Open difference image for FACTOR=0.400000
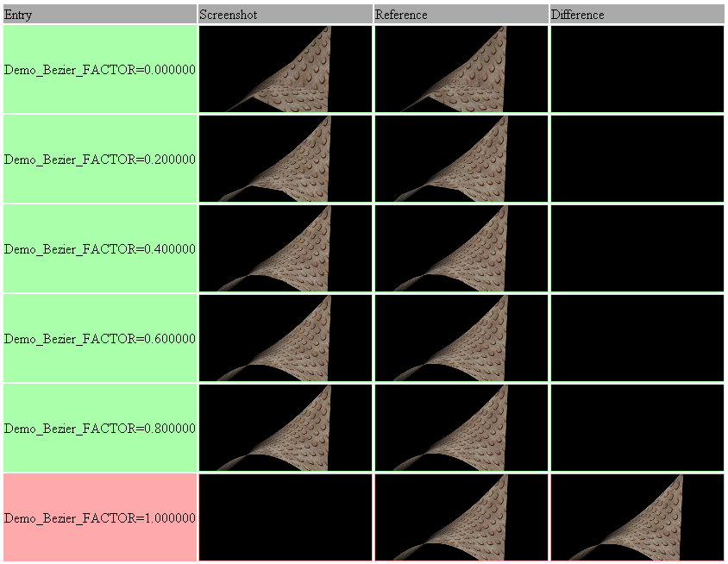Screen dimensions: 728x564 (637, 248)
